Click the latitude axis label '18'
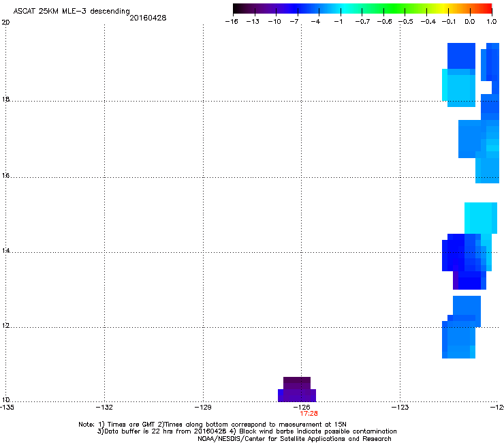 (x=5, y=99)
